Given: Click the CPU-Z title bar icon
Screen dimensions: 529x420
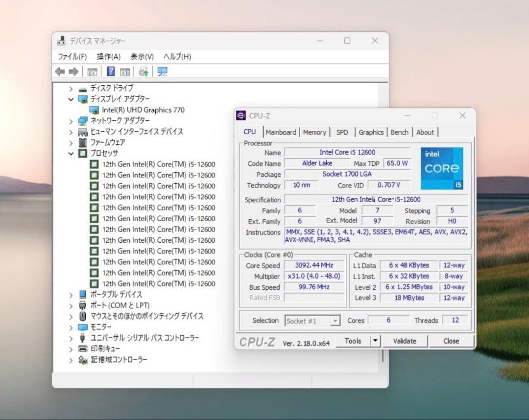Looking at the screenshot, I should (x=241, y=116).
